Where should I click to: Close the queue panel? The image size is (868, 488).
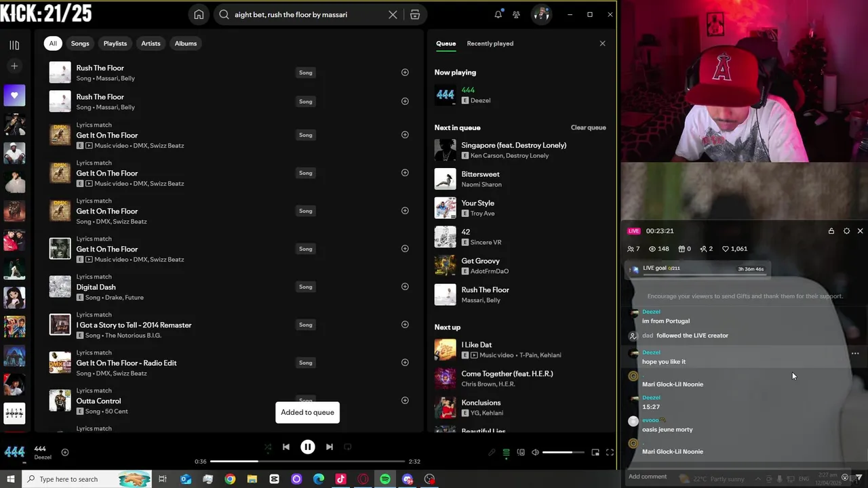click(x=602, y=43)
